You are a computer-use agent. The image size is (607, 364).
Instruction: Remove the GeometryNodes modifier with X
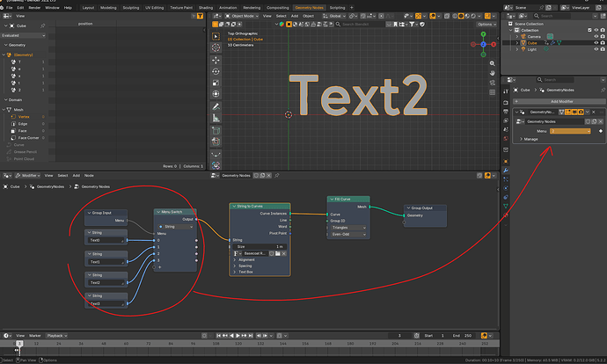594,112
